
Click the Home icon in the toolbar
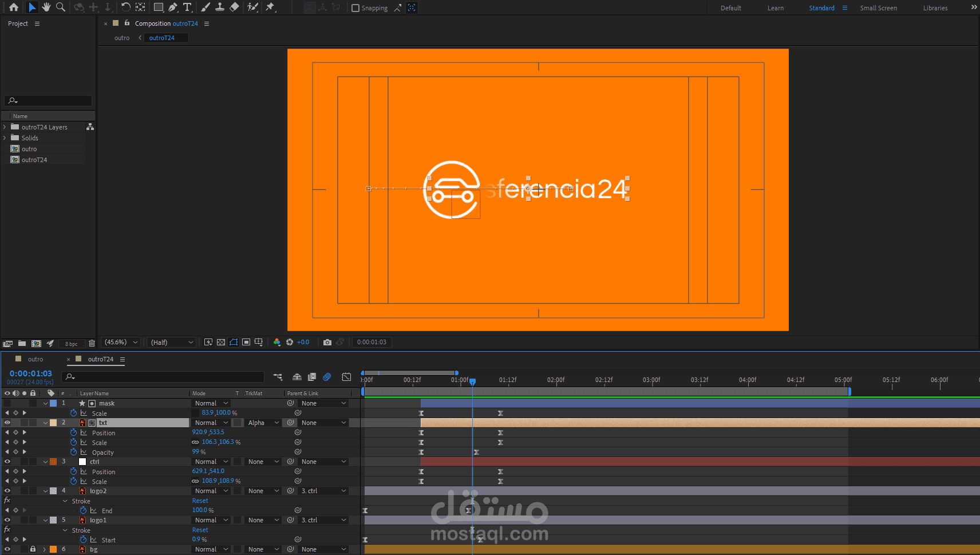pos(14,7)
